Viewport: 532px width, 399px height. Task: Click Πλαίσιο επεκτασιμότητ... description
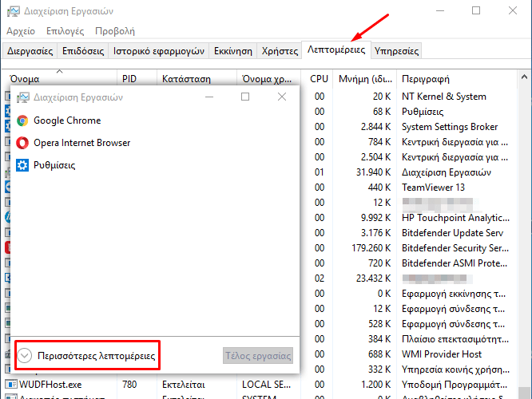pos(455,339)
